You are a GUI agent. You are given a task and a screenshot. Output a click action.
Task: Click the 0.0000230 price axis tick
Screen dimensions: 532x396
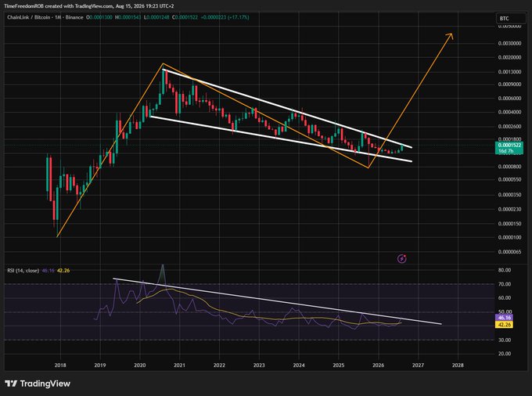[x=509, y=210]
